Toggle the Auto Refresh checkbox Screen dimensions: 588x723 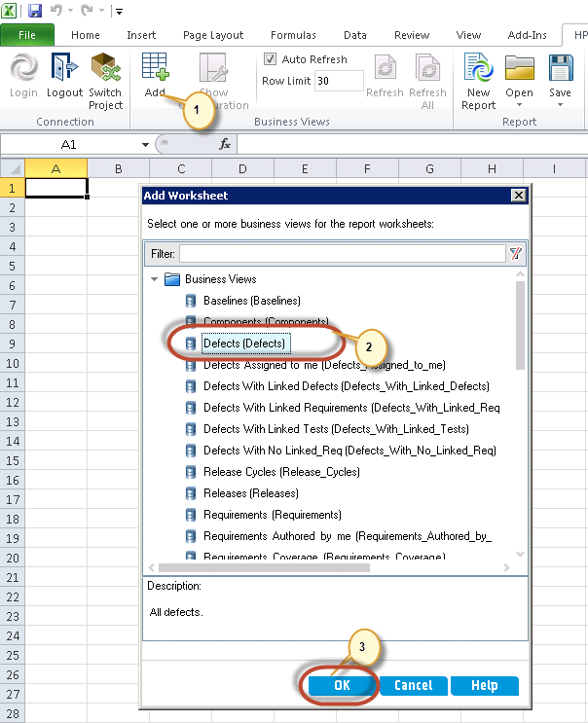tap(271, 59)
